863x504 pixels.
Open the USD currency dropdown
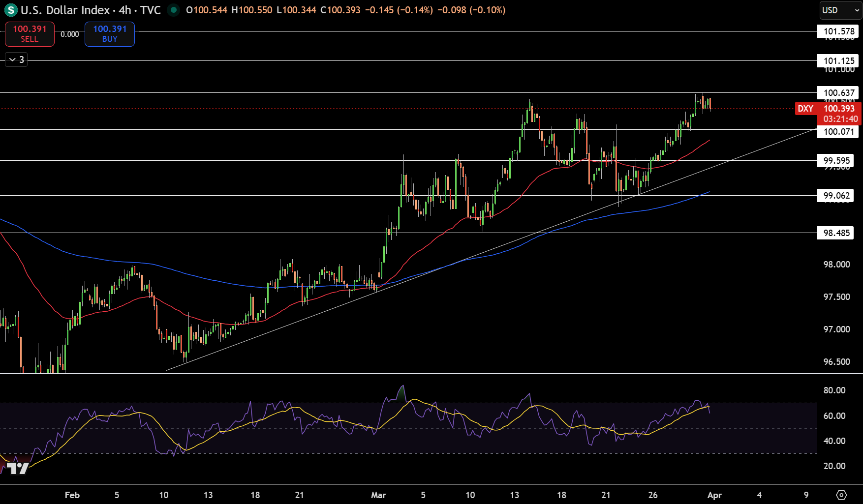(x=840, y=10)
